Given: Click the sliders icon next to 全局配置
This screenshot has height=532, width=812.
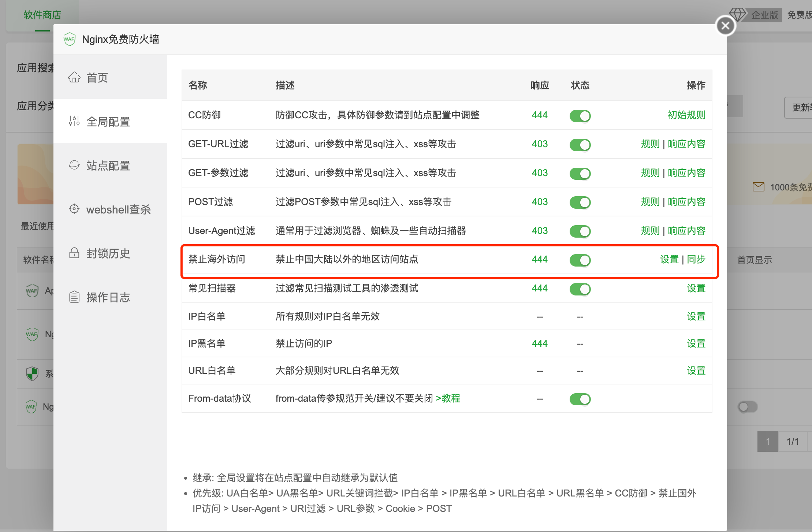Looking at the screenshot, I should click(x=74, y=121).
